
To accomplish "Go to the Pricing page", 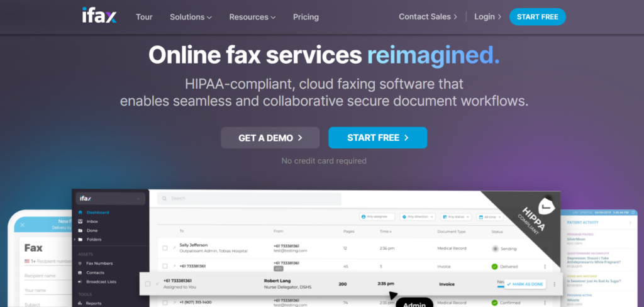I will [306, 17].
